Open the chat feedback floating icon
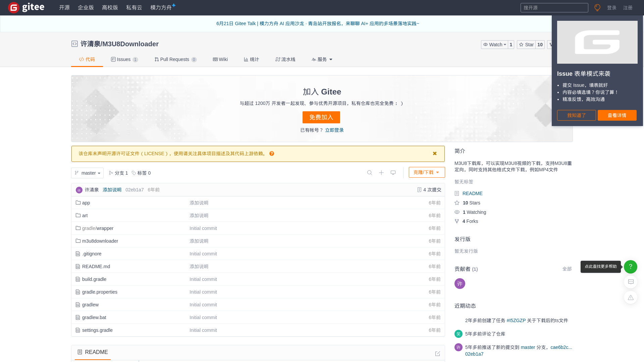 (x=631, y=282)
